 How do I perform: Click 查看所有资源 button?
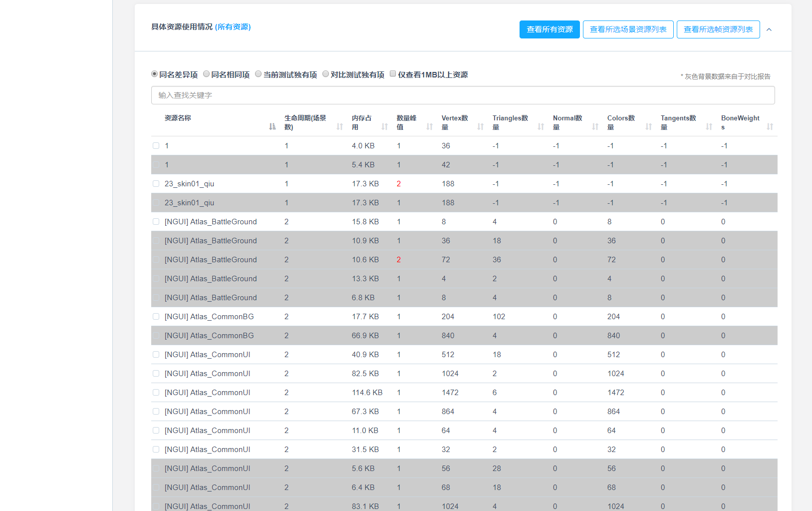pyautogui.click(x=549, y=29)
